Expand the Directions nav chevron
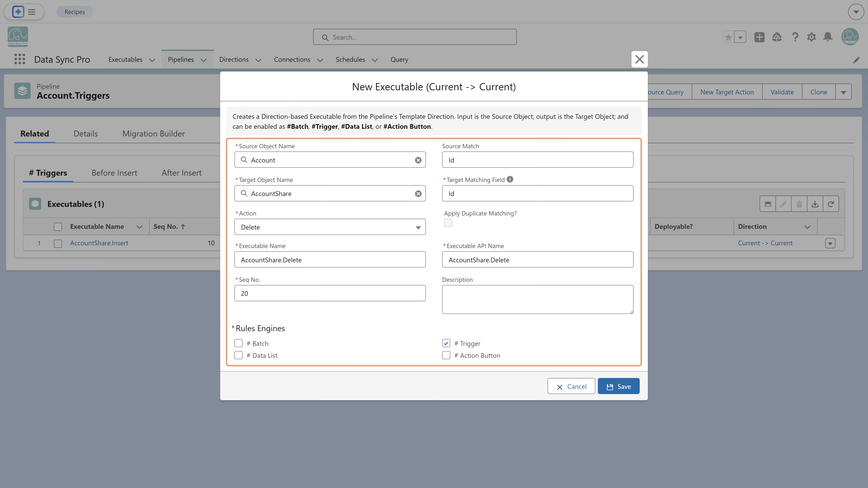Image resolution: width=868 pixels, height=488 pixels. (258, 60)
